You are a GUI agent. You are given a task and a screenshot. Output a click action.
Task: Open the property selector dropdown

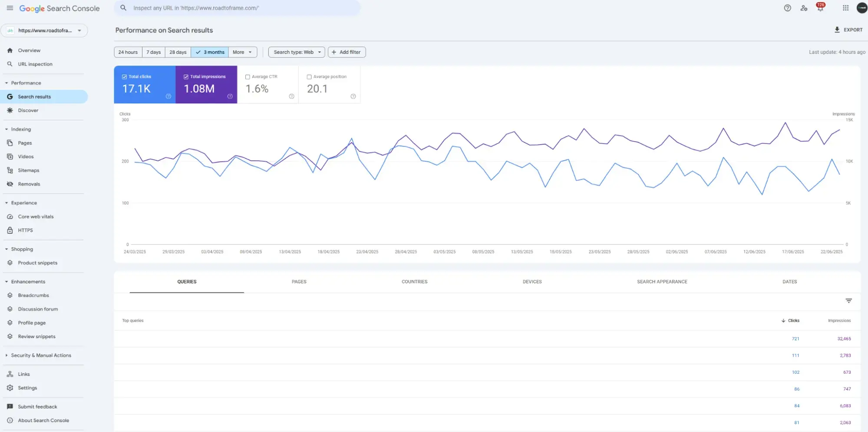pyautogui.click(x=44, y=30)
